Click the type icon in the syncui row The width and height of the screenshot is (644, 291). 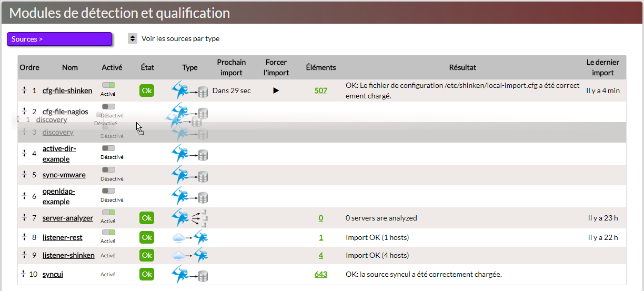click(x=189, y=274)
